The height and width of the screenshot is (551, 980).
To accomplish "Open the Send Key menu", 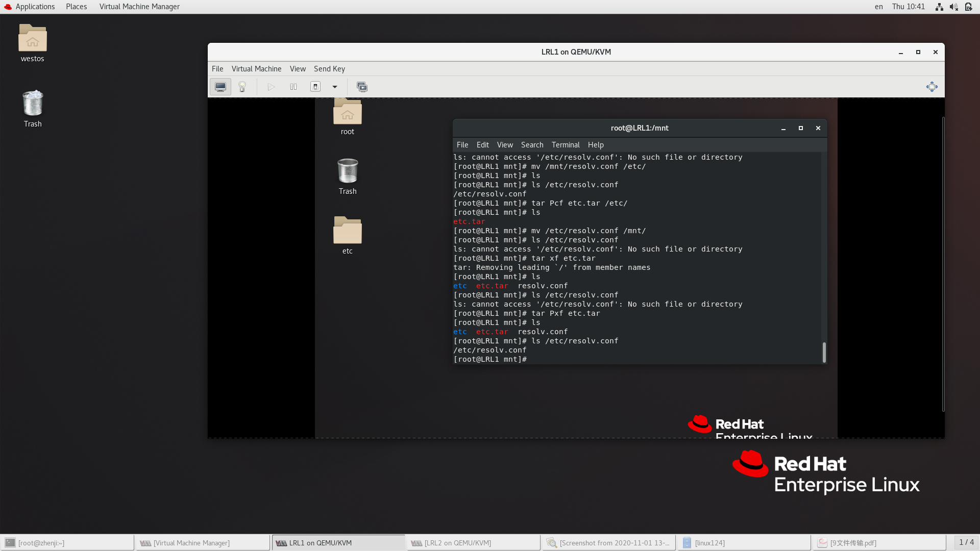I will pyautogui.click(x=329, y=69).
